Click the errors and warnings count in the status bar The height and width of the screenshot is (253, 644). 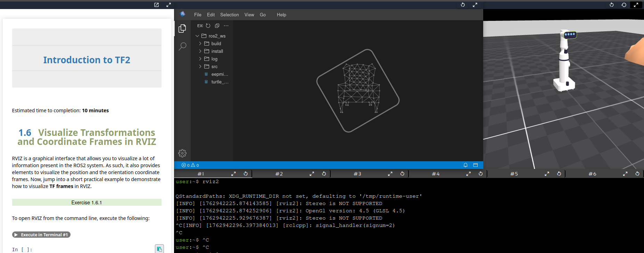pos(190,165)
